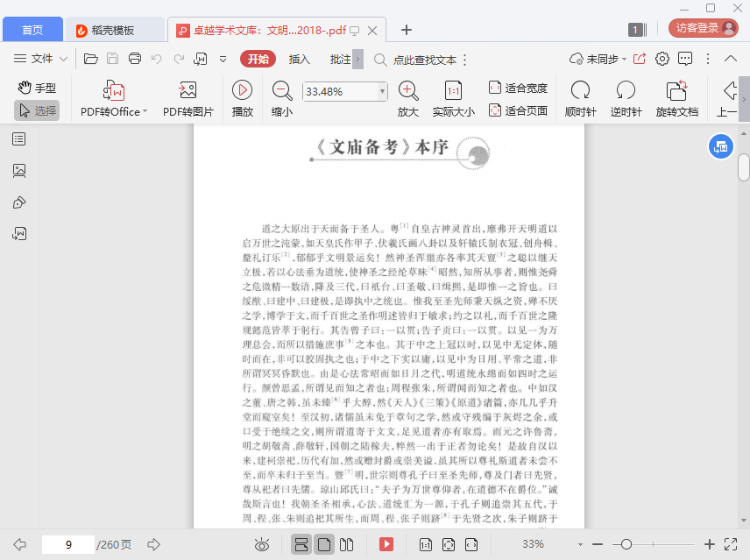The width and height of the screenshot is (750, 560).
Task: Activate the Select tool (选择)
Action: [37, 110]
